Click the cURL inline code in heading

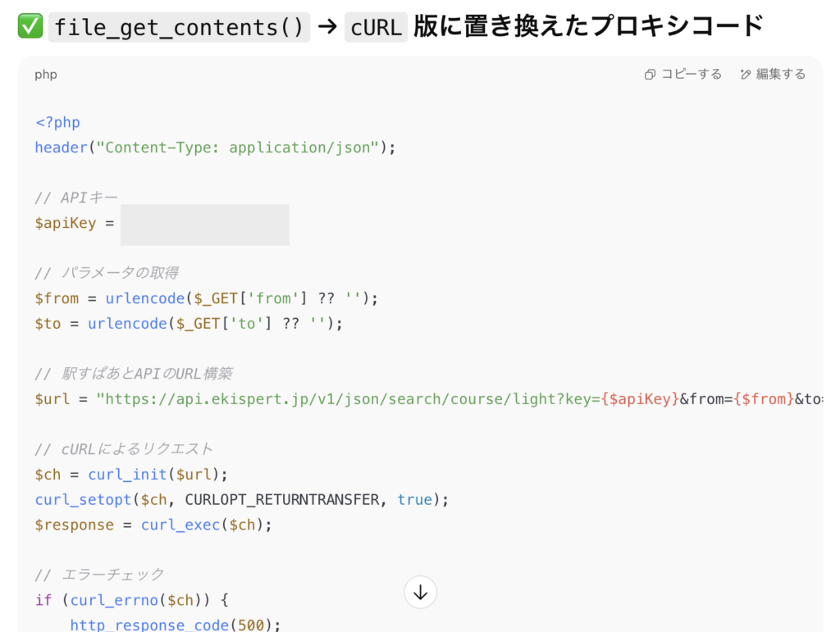pyautogui.click(x=376, y=27)
